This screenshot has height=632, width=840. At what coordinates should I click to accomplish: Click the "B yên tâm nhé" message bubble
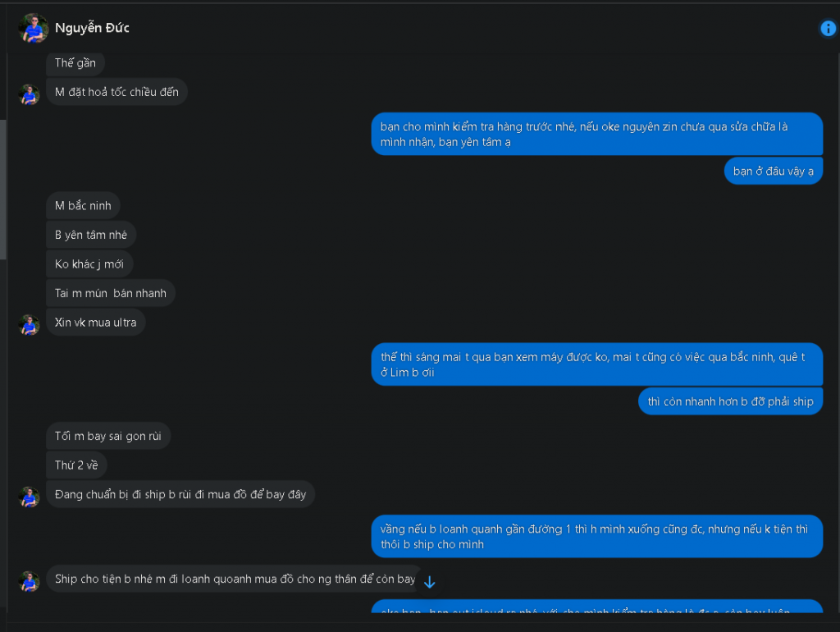pyautogui.click(x=91, y=235)
